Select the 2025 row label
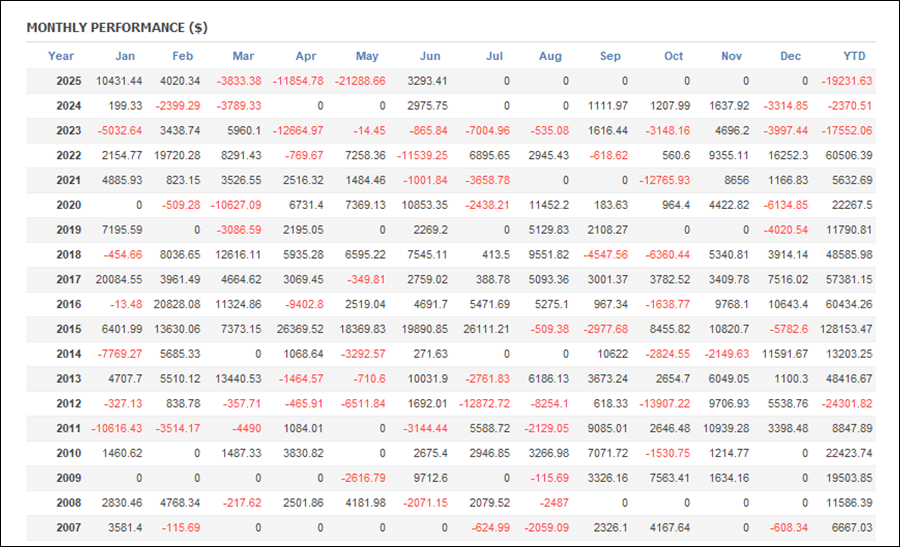 [x=69, y=81]
